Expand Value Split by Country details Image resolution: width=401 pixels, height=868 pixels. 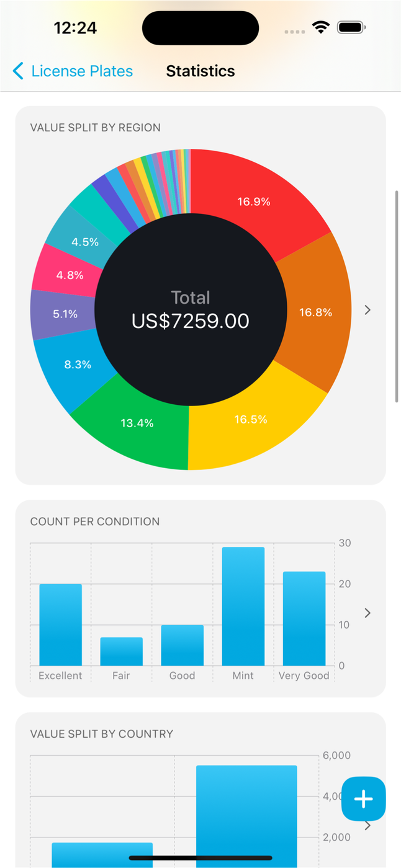coord(367,825)
